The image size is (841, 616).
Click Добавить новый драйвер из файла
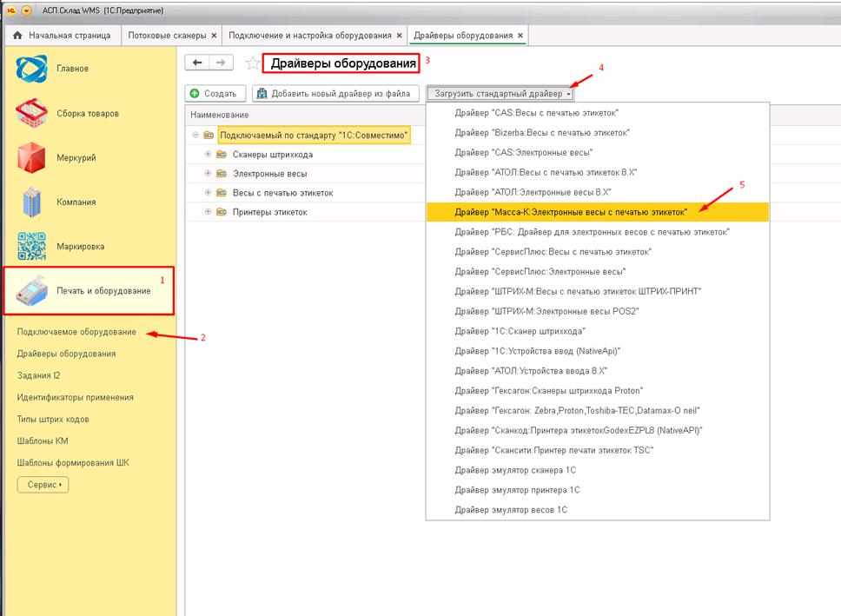(335, 93)
